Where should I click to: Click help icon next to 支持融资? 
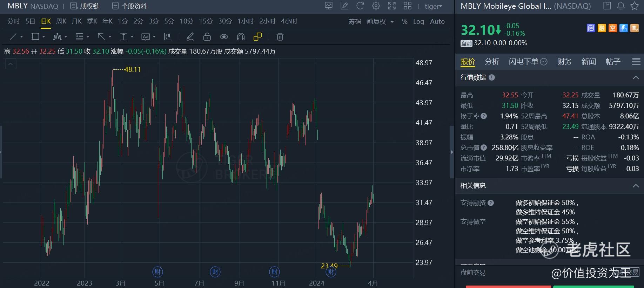pos(491,203)
